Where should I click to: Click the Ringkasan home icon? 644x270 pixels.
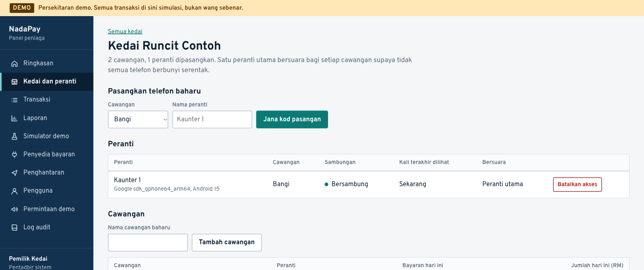(x=14, y=64)
